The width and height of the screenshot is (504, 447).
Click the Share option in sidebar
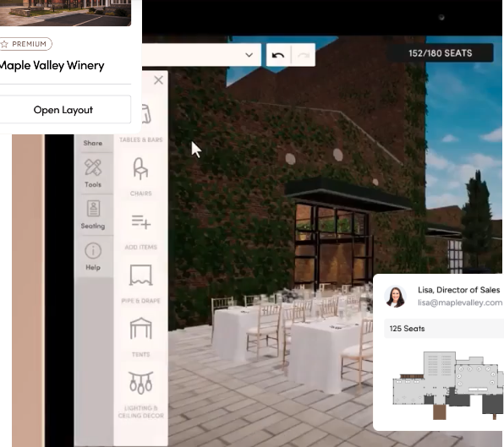coord(93,143)
